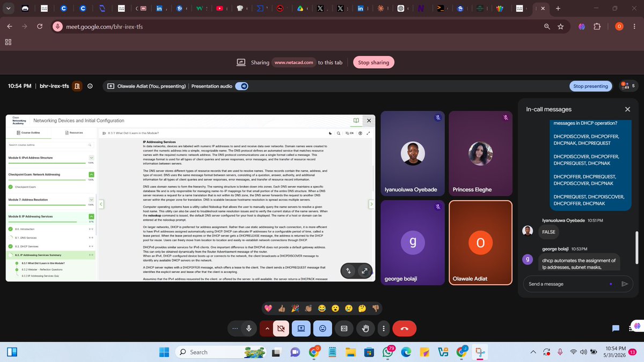The width and height of the screenshot is (644, 362).
Task: Open the chat panel icon at bottom right
Action: click(616, 328)
